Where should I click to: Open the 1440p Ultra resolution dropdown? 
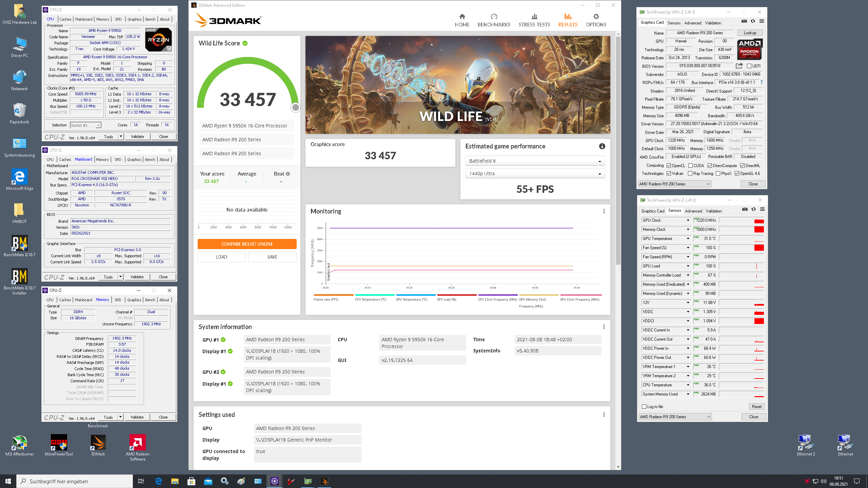[x=535, y=174]
